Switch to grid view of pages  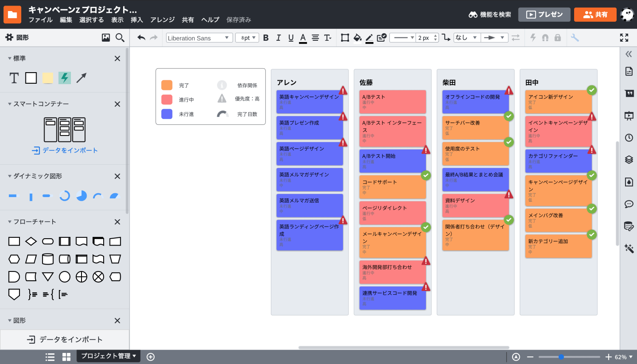click(66, 357)
